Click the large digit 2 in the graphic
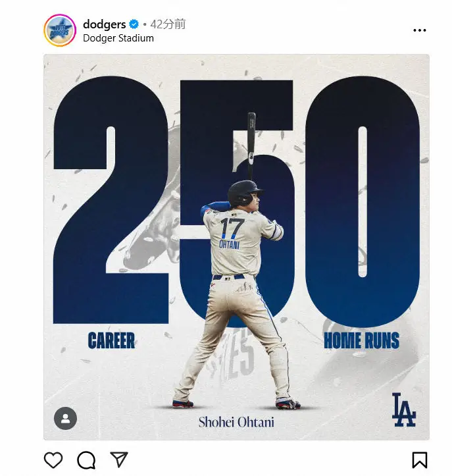The height and width of the screenshot is (476, 452). tap(111, 200)
